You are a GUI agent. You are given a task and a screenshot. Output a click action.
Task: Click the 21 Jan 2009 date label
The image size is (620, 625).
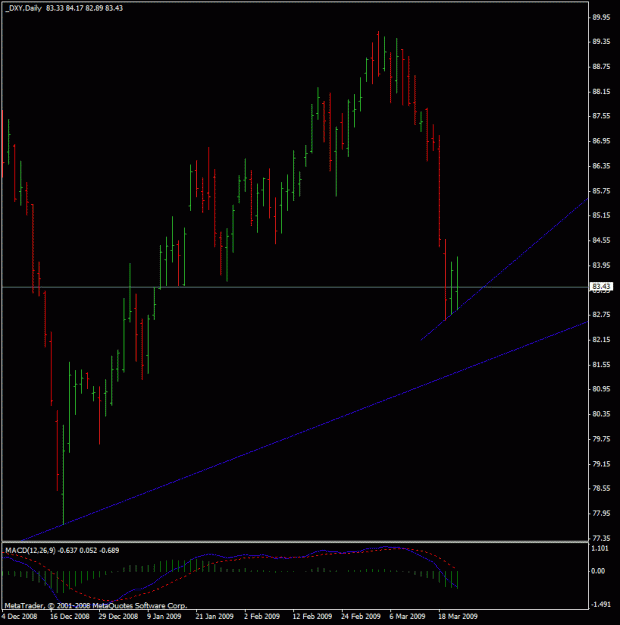click(x=215, y=616)
